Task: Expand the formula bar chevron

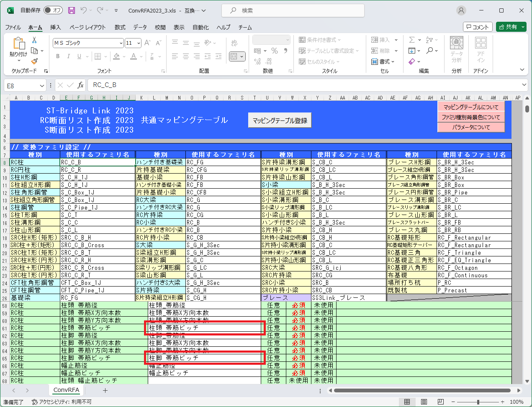Action: [524, 85]
